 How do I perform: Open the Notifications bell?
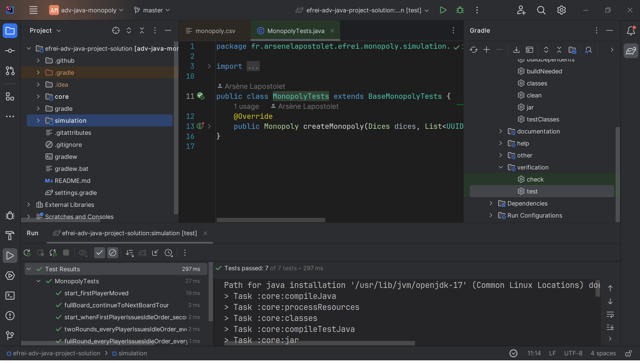click(631, 31)
